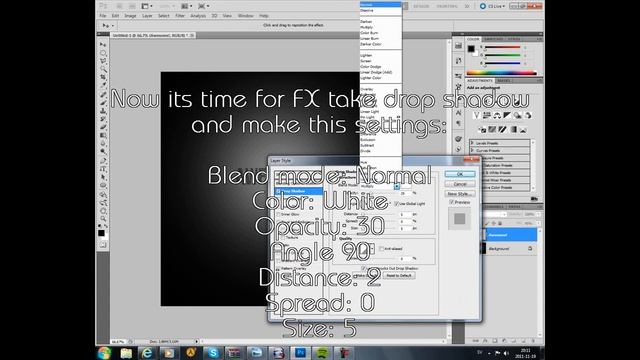Select the Horizontal Type tool
The width and height of the screenshot is (640, 360).
click(103, 169)
